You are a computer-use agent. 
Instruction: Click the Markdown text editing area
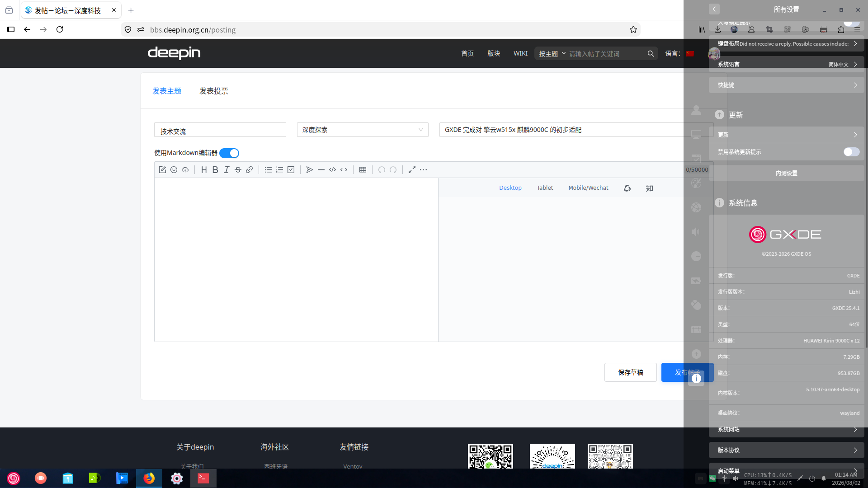296,260
